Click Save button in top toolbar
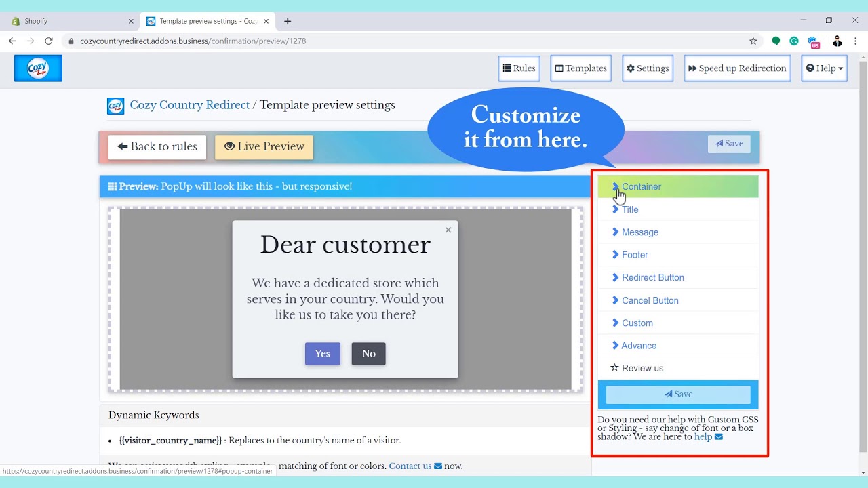This screenshot has width=868, height=488. [729, 144]
